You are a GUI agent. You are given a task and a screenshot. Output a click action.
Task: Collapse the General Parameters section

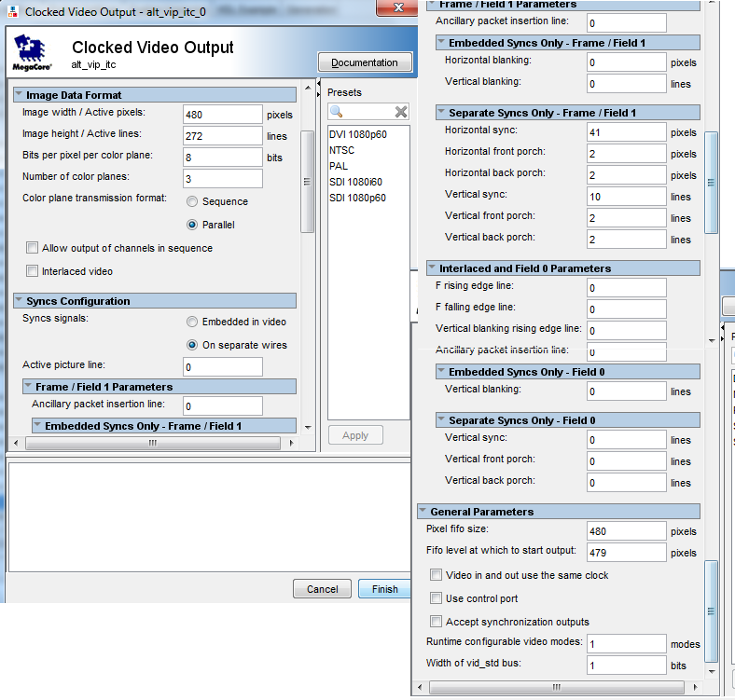(423, 512)
